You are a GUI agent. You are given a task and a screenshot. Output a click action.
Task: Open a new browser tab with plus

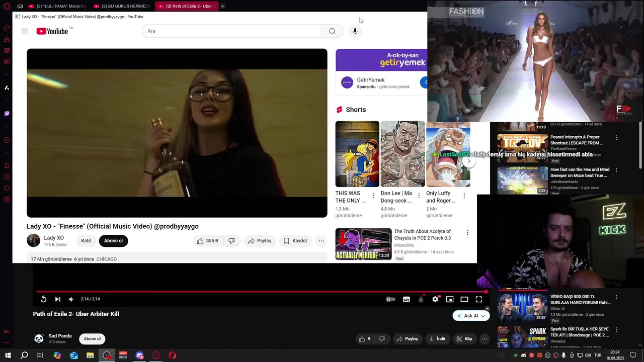pos(222,6)
